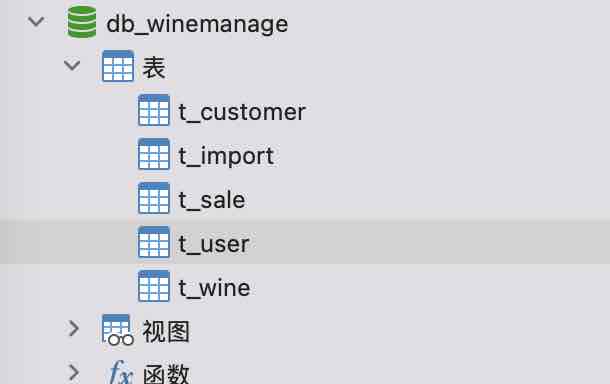Screen dimensions: 610x384
Task: Select the t_sale table label
Action: click(x=212, y=200)
